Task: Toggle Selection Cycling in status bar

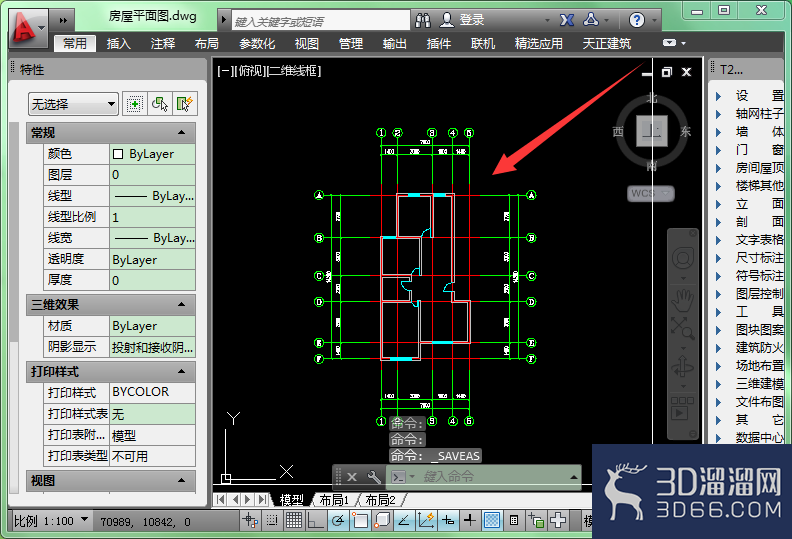Action: pos(536,520)
